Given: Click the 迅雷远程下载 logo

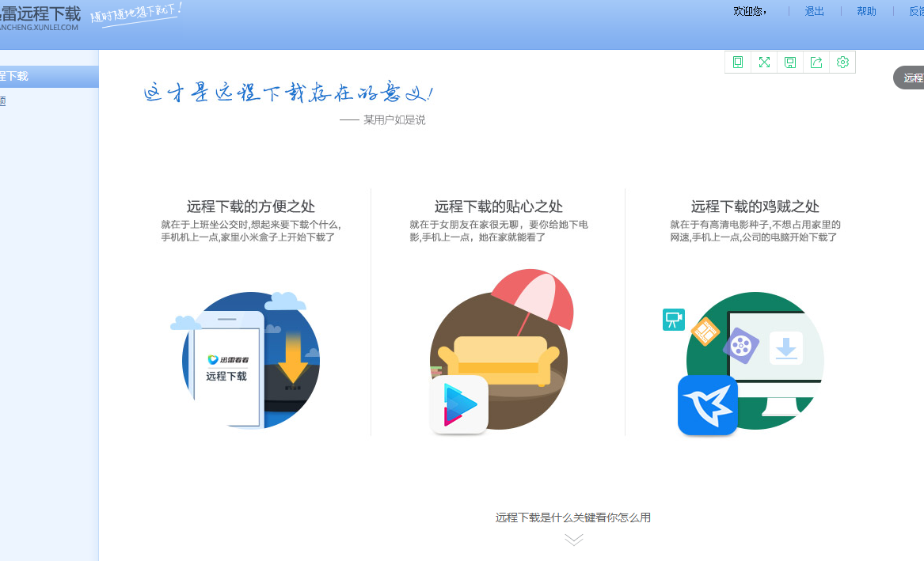Looking at the screenshot, I should click(40, 14).
